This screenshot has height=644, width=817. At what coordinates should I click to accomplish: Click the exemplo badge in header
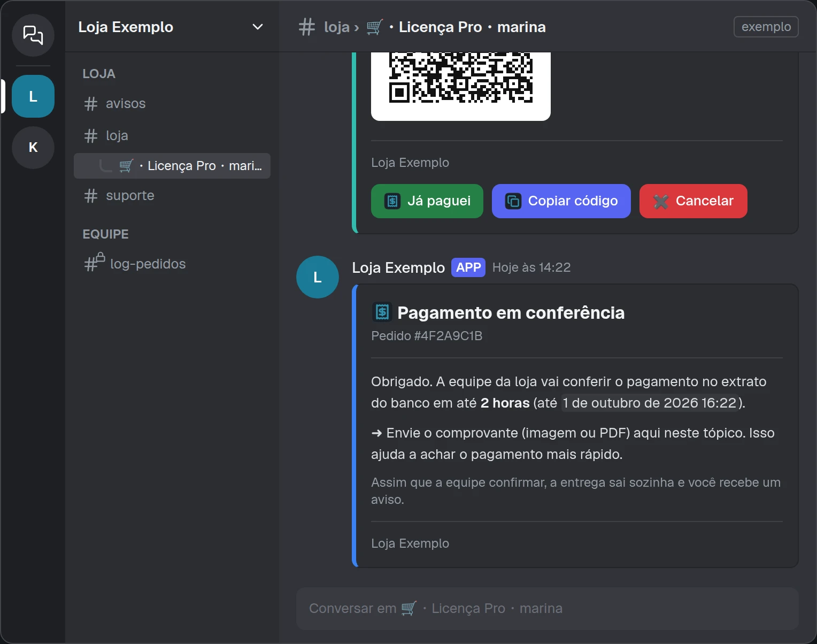[766, 27]
